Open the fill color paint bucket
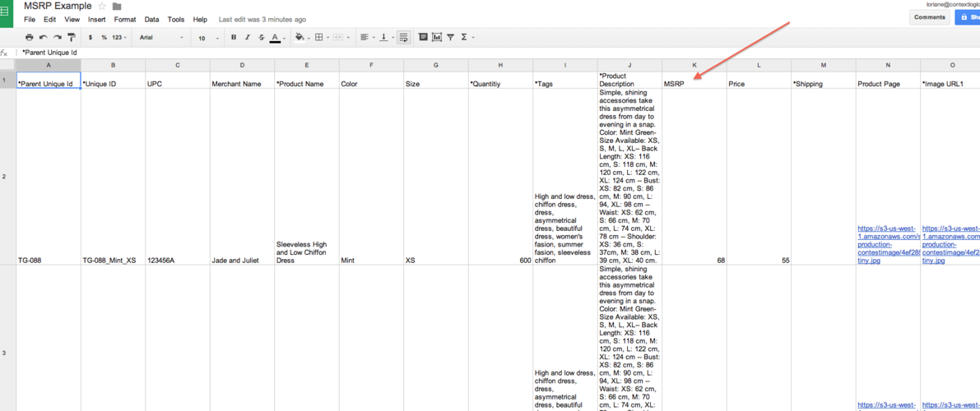The width and height of the screenshot is (980, 411). pos(300,38)
